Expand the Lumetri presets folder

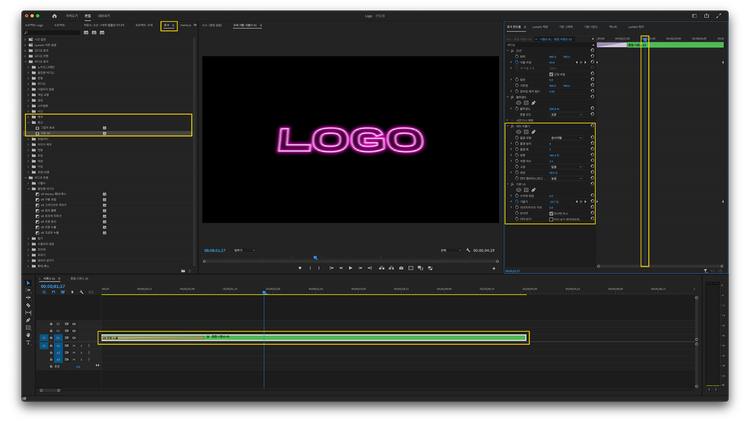(x=25, y=45)
